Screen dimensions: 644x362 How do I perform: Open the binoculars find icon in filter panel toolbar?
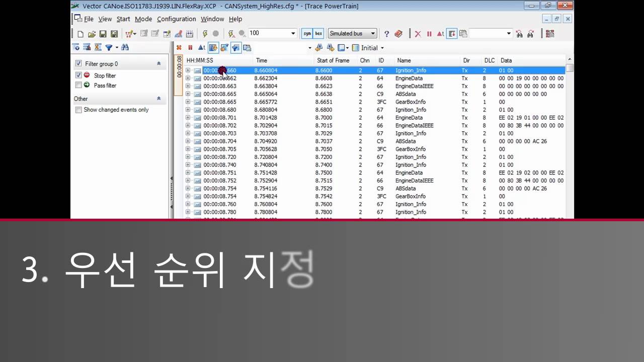coord(125,47)
